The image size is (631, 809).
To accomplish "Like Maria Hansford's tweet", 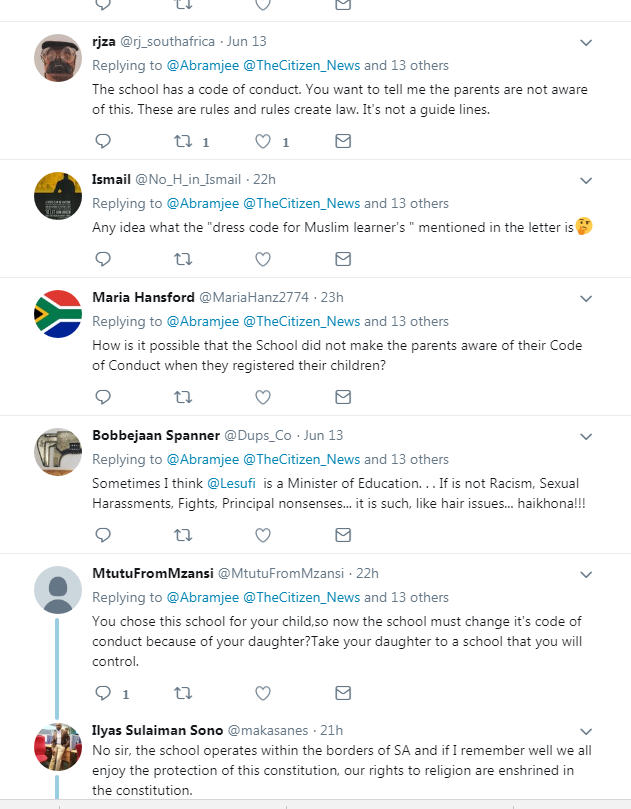I will point(263,397).
